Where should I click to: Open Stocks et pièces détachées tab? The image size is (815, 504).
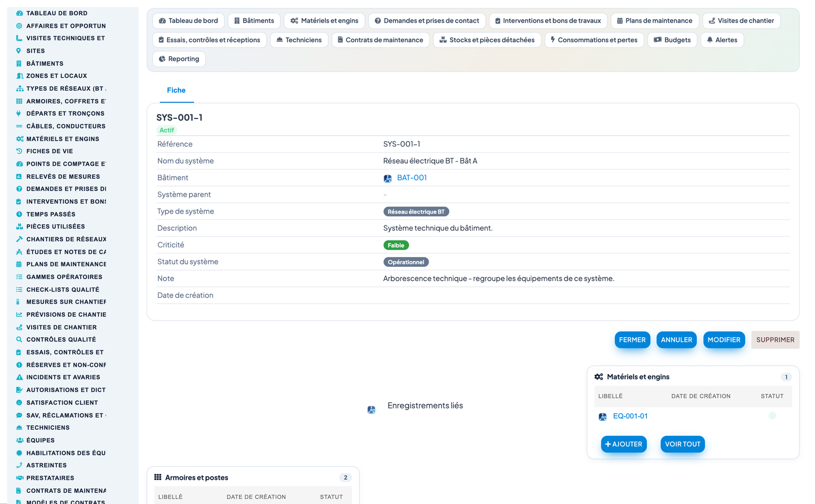(x=487, y=40)
